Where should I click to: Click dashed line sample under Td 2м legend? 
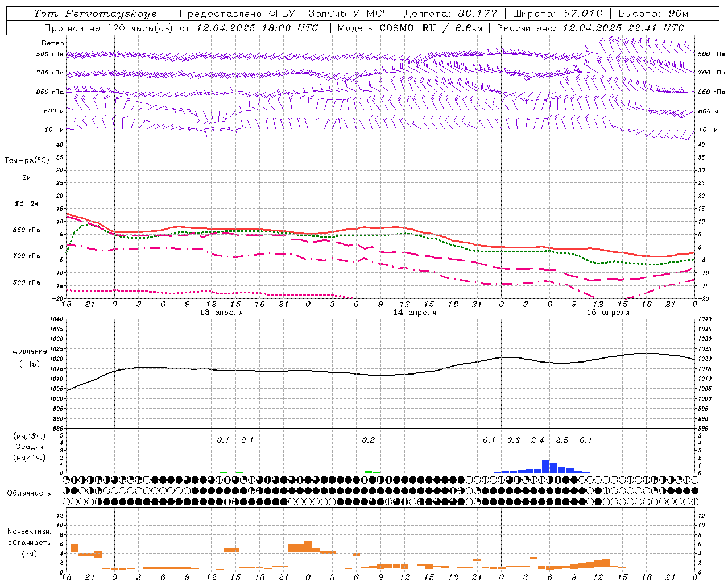pos(26,210)
